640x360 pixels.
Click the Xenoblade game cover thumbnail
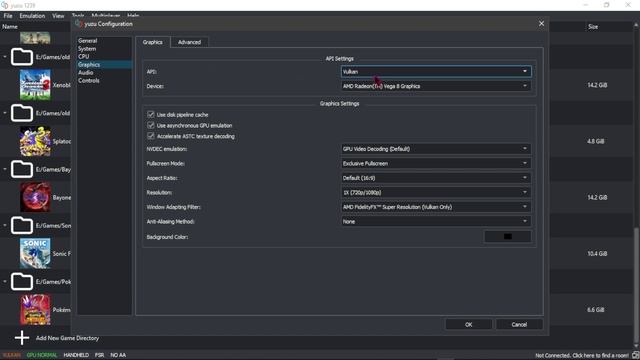pyautogui.click(x=35, y=84)
